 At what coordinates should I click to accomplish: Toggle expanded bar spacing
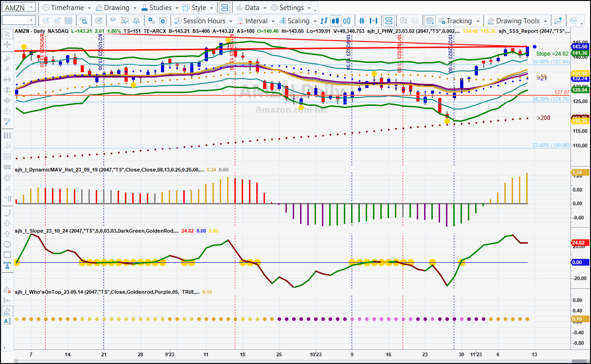coord(374,21)
